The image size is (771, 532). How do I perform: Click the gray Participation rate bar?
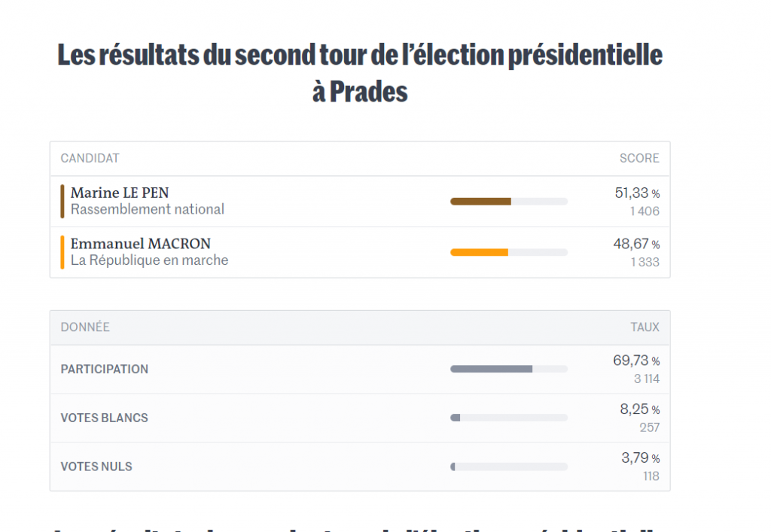click(508, 369)
